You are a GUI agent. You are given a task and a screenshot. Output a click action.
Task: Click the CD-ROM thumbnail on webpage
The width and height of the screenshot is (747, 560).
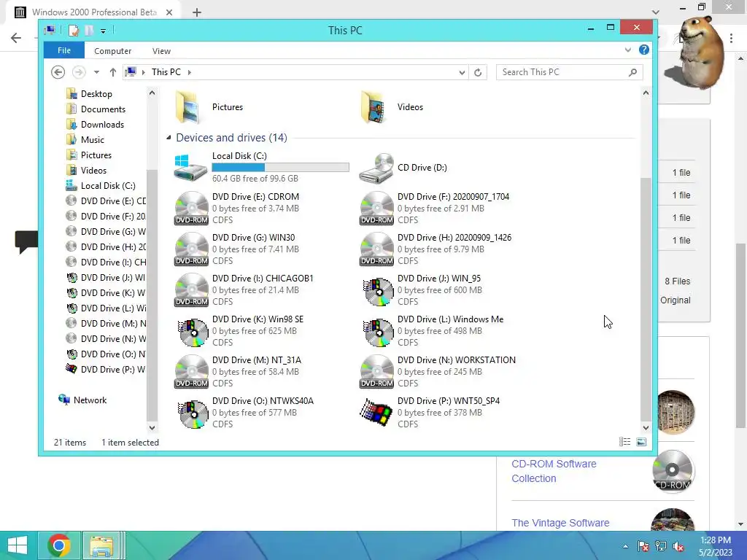coord(672,472)
